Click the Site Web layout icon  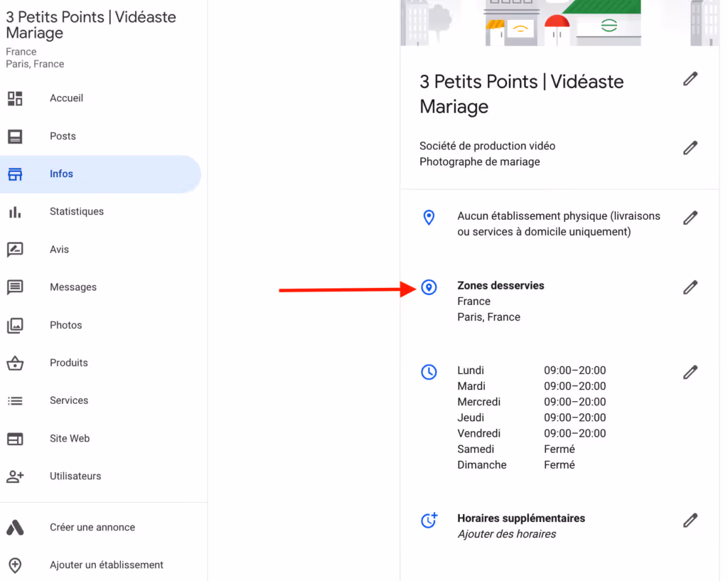click(x=15, y=439)
